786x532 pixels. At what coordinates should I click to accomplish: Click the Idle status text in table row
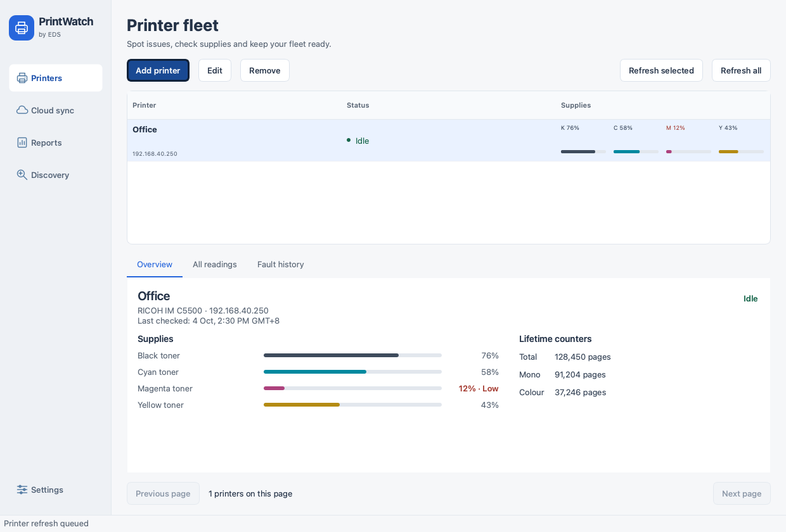coord(362,141)
